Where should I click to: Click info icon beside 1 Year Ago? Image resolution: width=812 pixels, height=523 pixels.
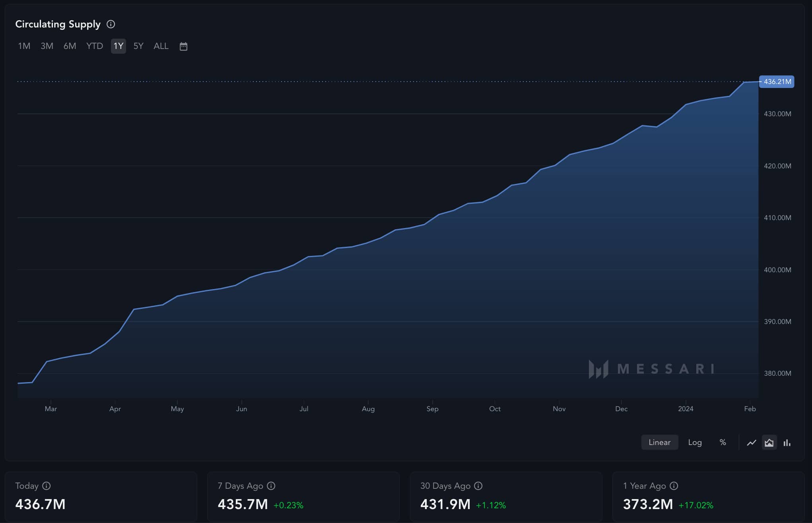click(x=674, y=486)
